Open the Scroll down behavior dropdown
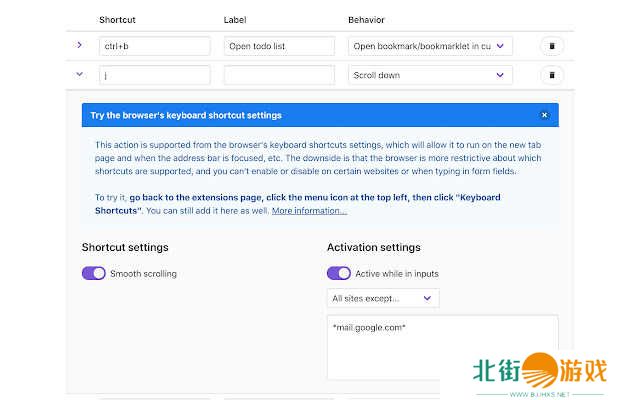 (429, 75)
